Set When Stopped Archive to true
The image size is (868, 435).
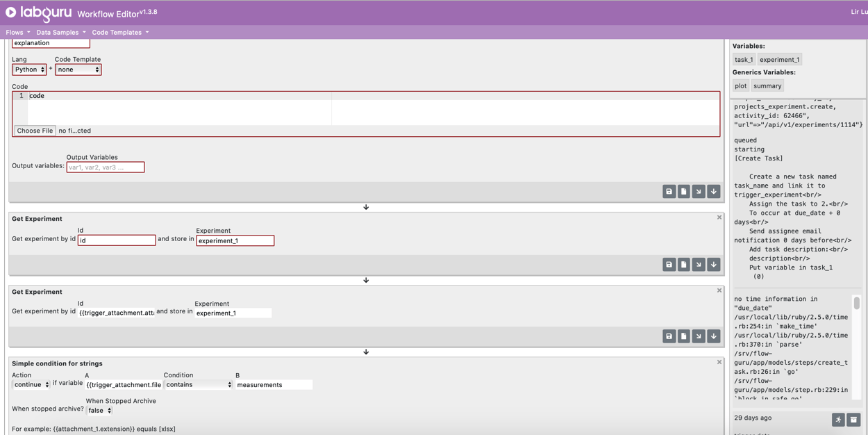coord(99,410)
